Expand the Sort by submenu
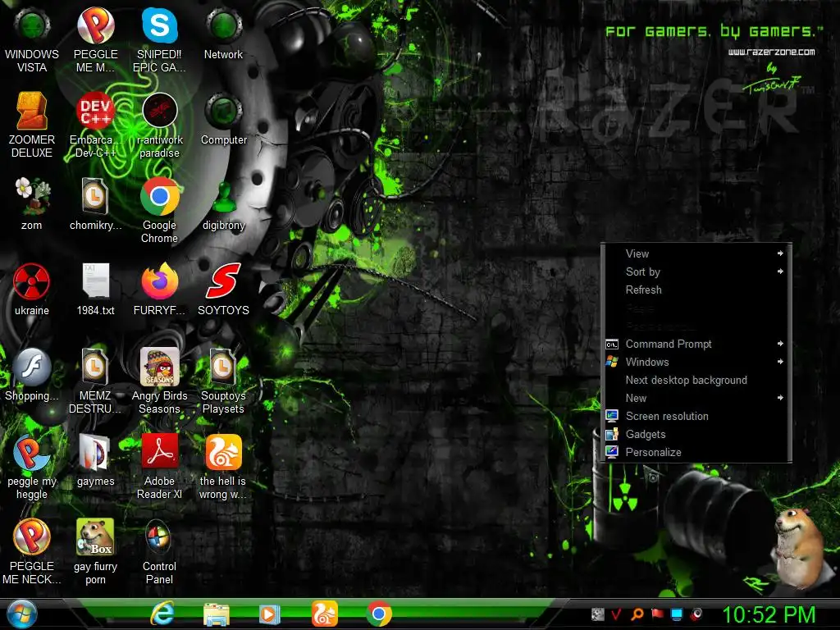 click(696, 272)
